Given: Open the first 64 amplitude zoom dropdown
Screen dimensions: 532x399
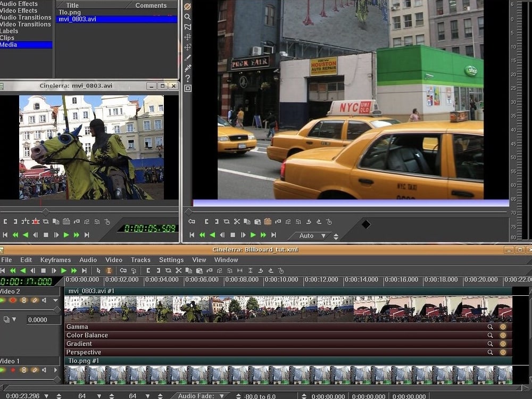Looking at the screenshot, I should [x=99, y=396].
